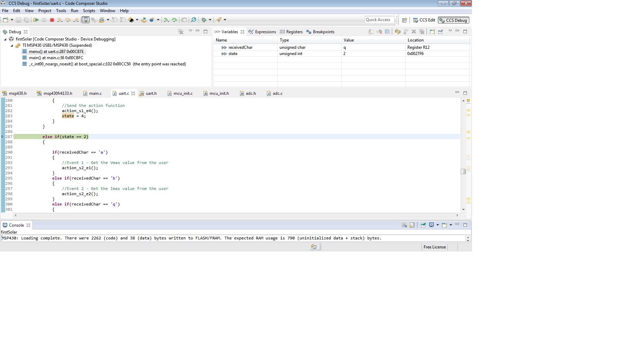This screenshot has height=364, width=644.
Task: Select the receivedChar variable row
Action: 341,47
